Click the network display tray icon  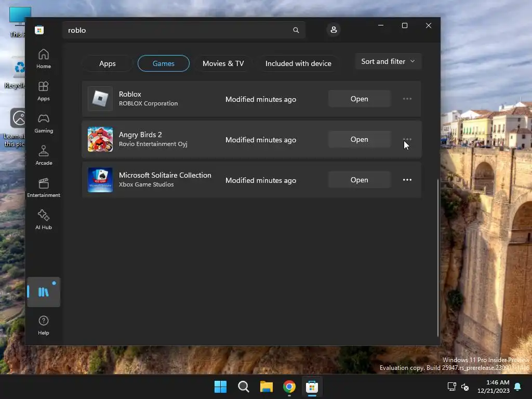[x=452, y=387]
